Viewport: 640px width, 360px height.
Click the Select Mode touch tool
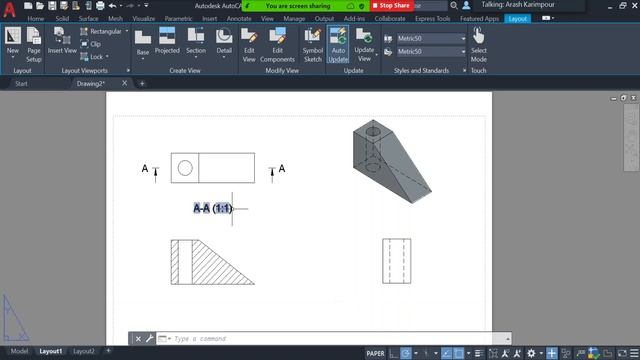pyautogui.click(x=478, y=45)
